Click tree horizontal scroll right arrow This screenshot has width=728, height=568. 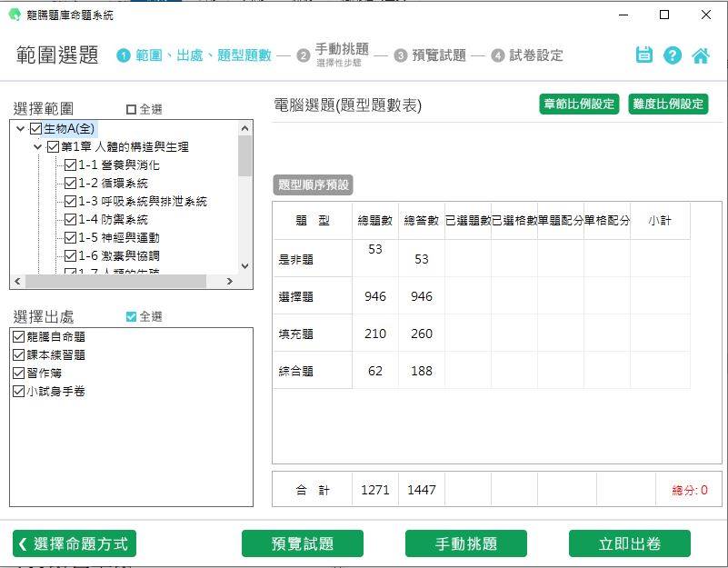pyautogui.click(x=229, y=281)
